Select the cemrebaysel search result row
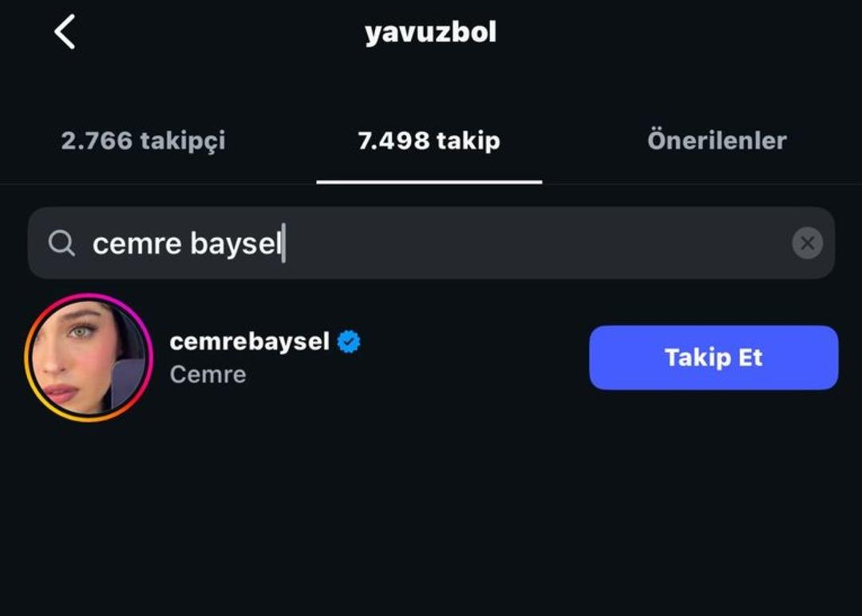 (319, 357)
